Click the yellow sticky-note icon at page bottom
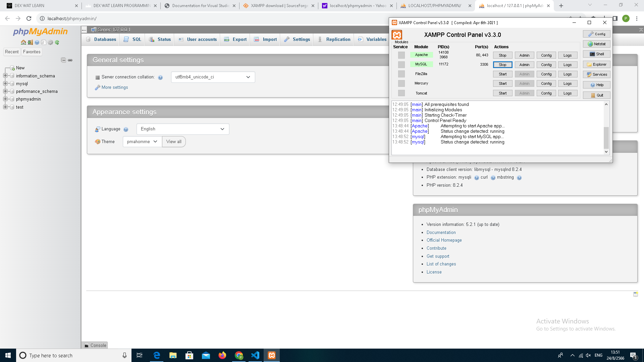The height and width of the screenshot is (362, 644). [635, 294]
